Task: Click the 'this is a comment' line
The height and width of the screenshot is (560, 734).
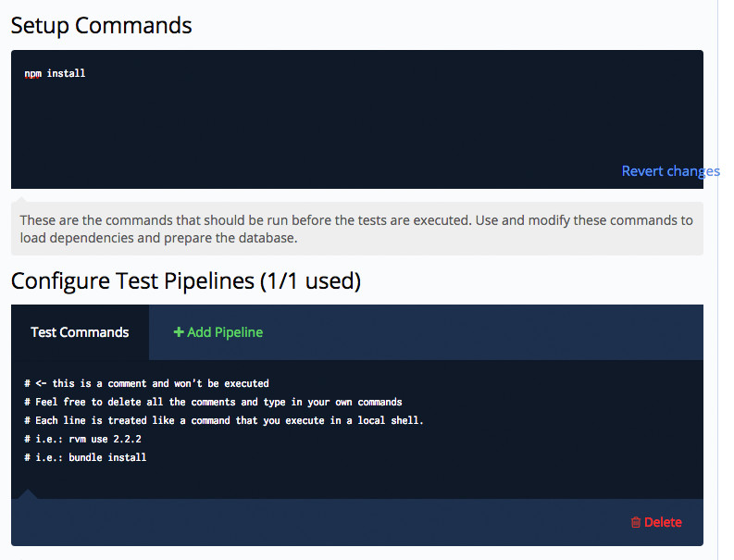Action: [148, 383]
